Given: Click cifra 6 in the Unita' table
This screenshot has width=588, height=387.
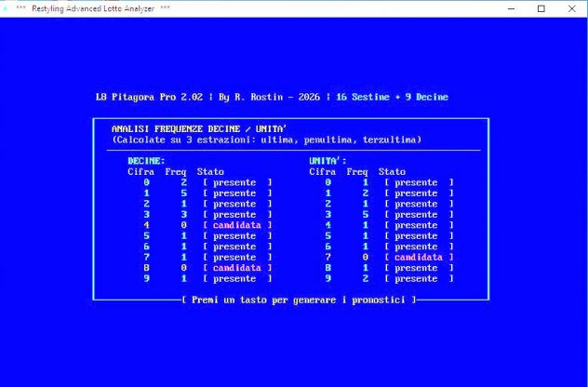Looking at the screenshot, I should click(327, 247).
